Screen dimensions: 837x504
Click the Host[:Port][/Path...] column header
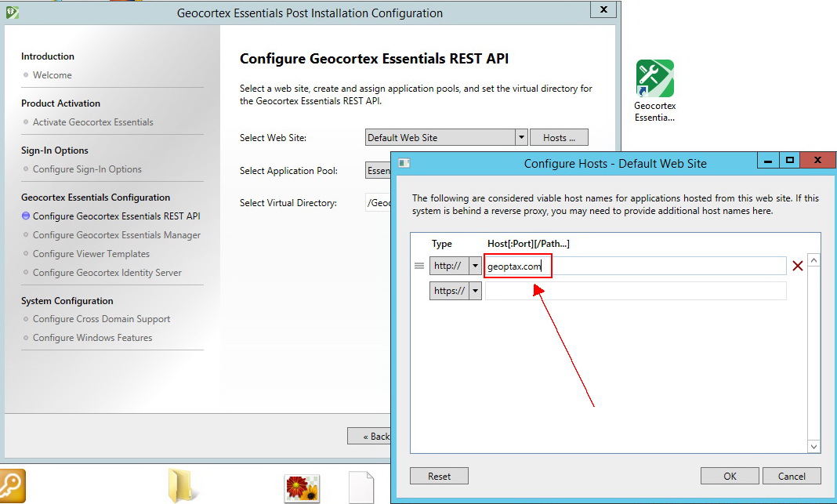(528, 244)
